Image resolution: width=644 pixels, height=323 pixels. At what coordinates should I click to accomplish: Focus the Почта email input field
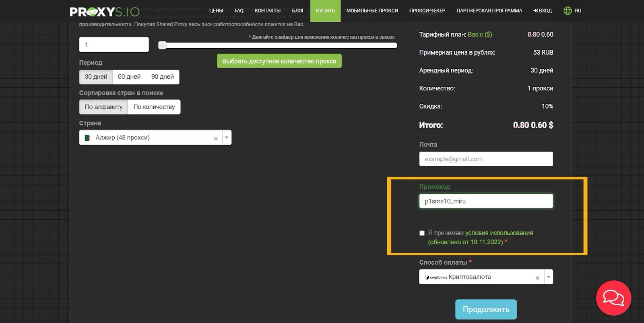coord(486,159)
